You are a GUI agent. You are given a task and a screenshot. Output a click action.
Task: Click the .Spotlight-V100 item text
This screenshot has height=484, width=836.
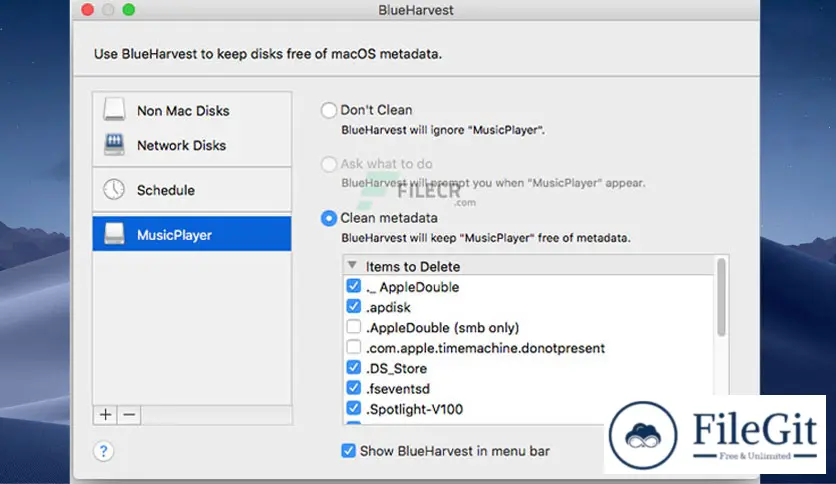point(415,409)
